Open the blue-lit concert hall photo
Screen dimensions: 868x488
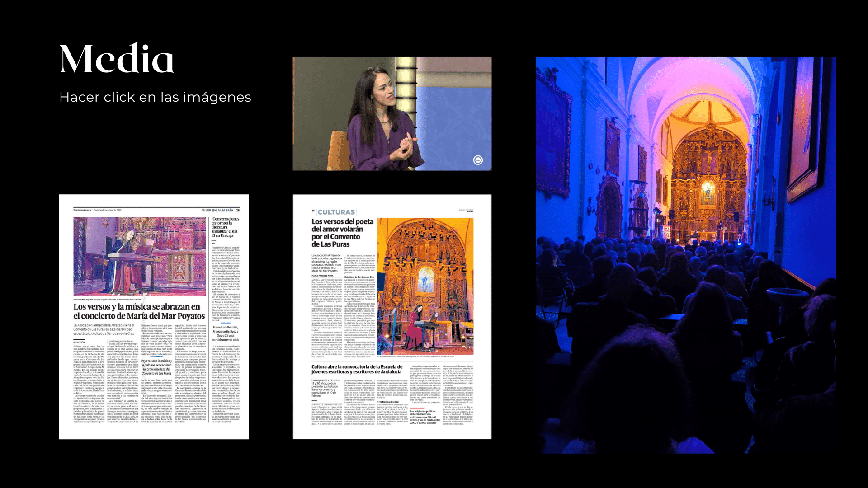click(x=685, y=255)
